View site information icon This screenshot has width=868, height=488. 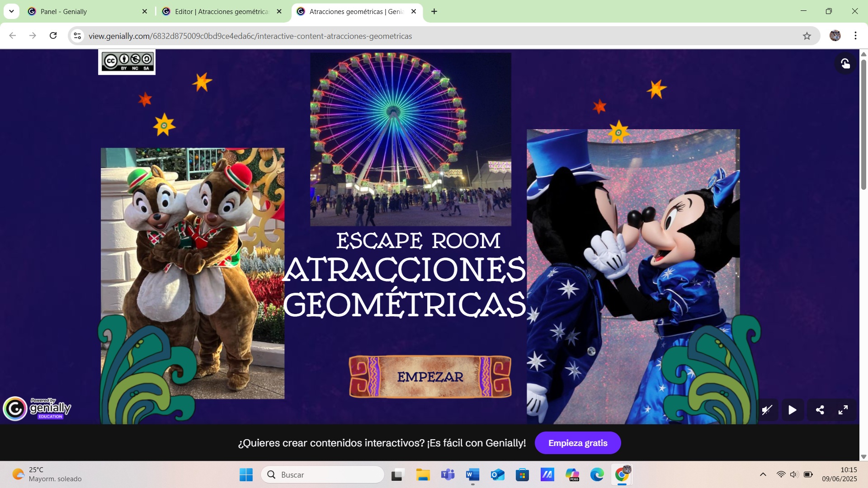(77, 36)
